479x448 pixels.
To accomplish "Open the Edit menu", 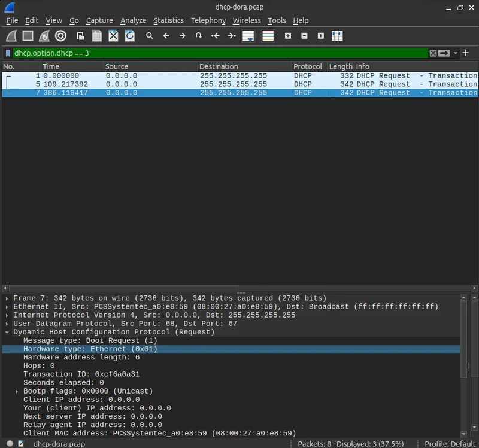I will [32, 20].
